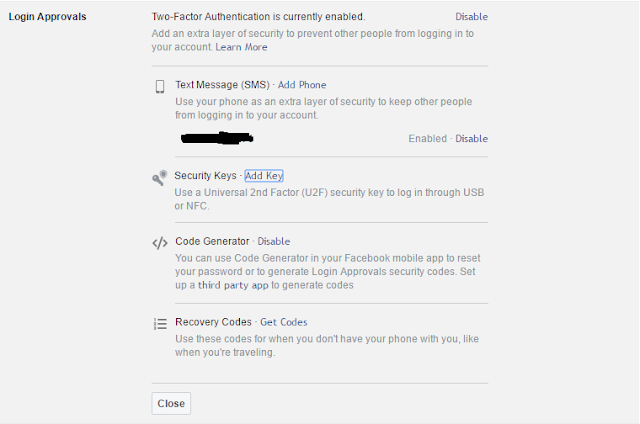Click the Add Key link

[264, 176]
